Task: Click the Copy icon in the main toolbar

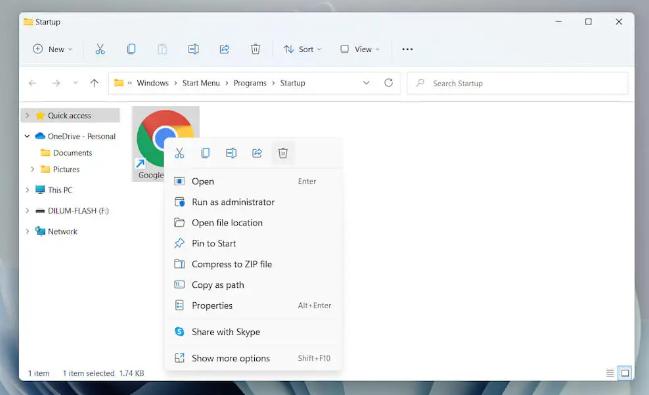Action: click(x=131, y=49)
